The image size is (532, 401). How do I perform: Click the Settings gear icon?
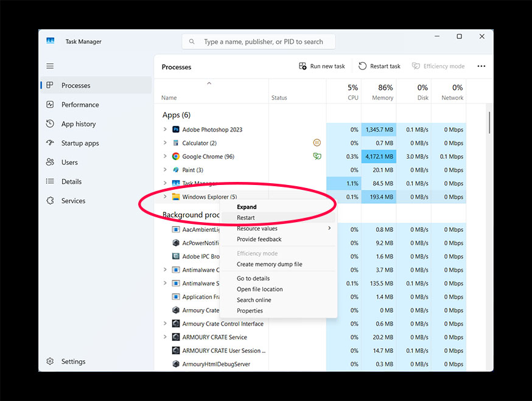pos(50,361)
